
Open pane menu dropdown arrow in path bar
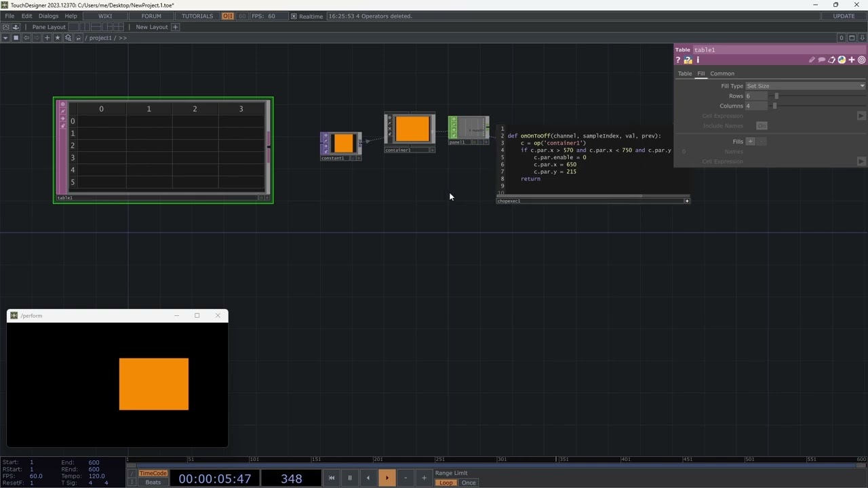(x=5, y=38)
